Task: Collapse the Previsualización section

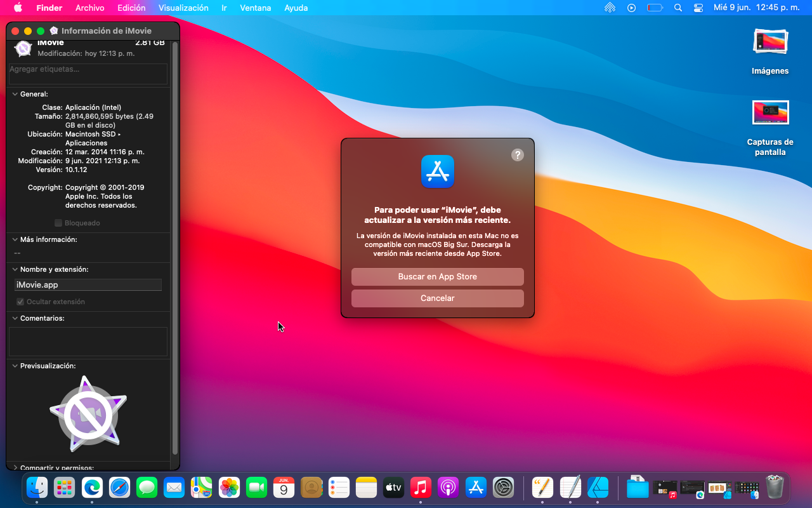Action: coord(15,366)
